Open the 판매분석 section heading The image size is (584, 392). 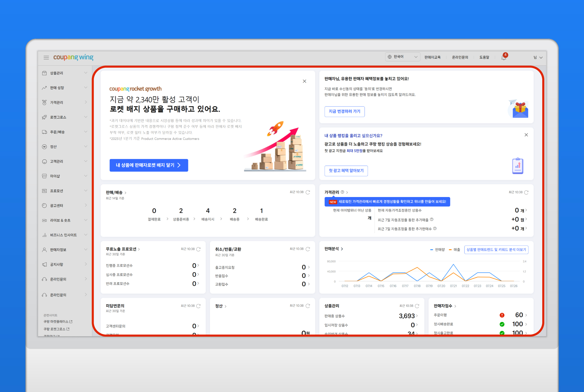point(333,249)
